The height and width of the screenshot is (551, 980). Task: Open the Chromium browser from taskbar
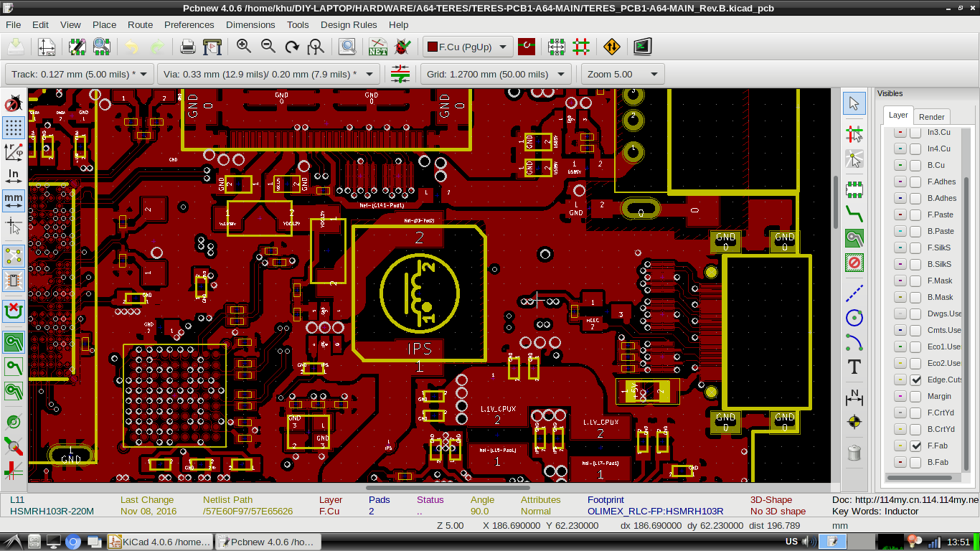pyautogui.click(x=73, y=542)
